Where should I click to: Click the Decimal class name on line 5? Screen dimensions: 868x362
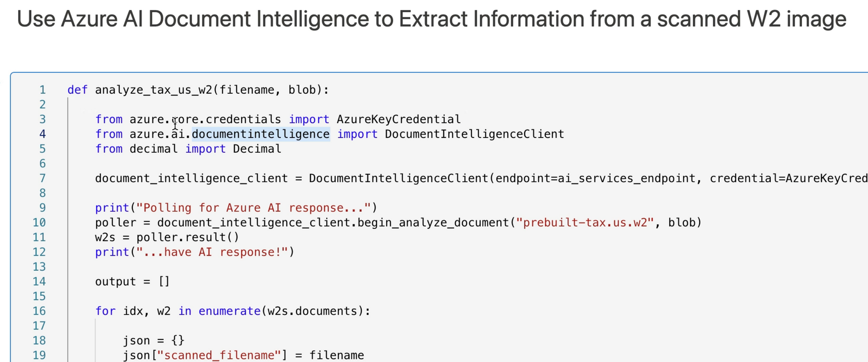pyautogui.click(x=257, y=149)
